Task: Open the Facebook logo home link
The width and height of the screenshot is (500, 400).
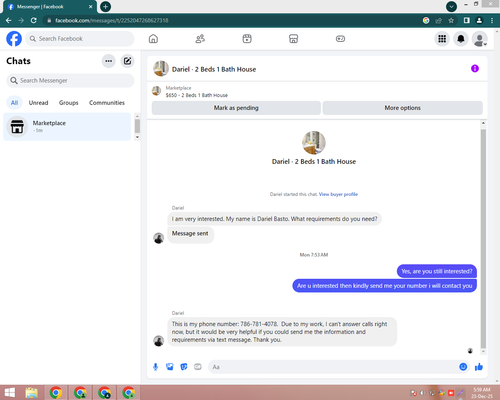Action: pos(14,39)
